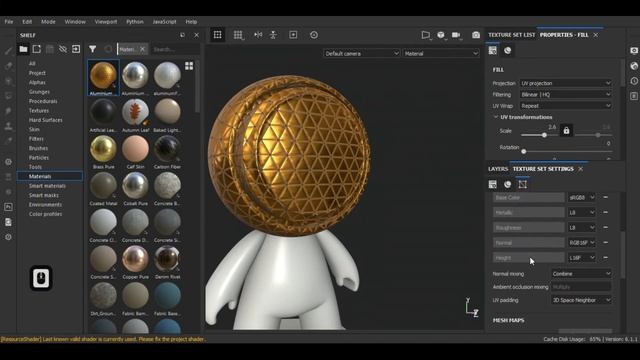The image size is (640, 360).
Task: Switch to the Texture Set List tab
Action: tap(511, 35)
